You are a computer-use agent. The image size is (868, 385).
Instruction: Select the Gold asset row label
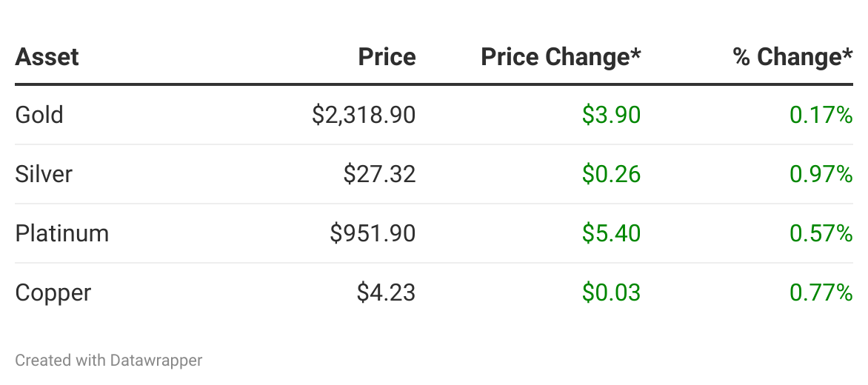39,115
